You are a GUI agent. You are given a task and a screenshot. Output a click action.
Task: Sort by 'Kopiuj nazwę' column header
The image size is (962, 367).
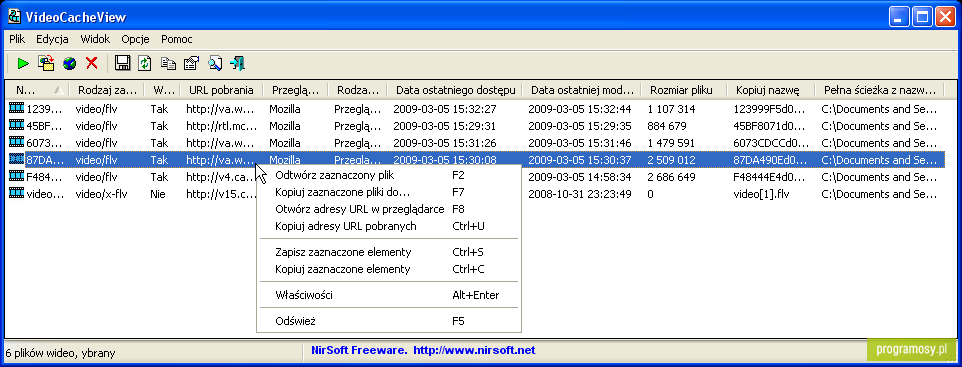(771, 90)
